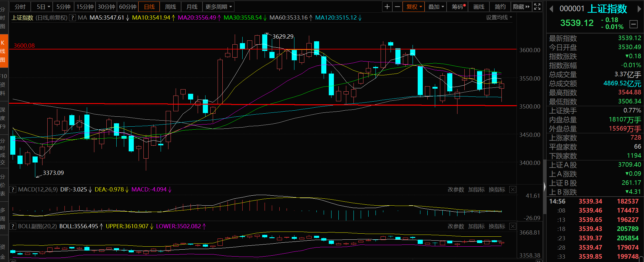Click 上证换手 value 0.77%

point(632,110)
